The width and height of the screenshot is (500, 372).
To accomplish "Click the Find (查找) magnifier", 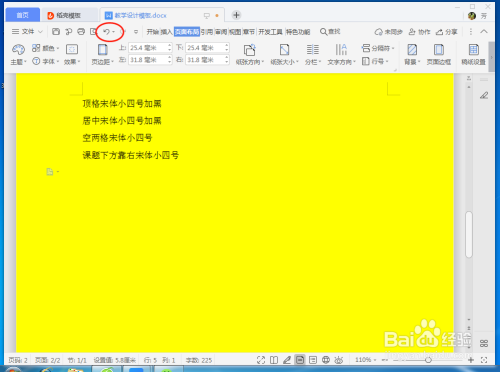I will coord(323,32).
